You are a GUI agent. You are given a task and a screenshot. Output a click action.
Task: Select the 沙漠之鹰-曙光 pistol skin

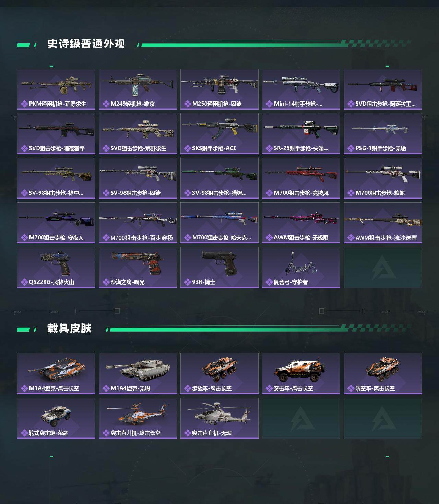138,267
